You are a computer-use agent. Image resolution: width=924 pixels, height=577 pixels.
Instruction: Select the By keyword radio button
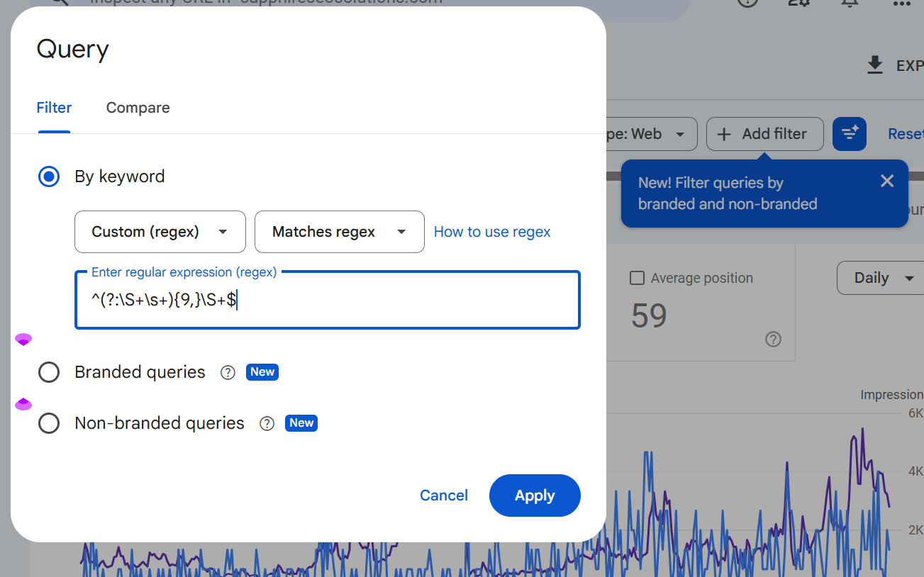[49, 177]
